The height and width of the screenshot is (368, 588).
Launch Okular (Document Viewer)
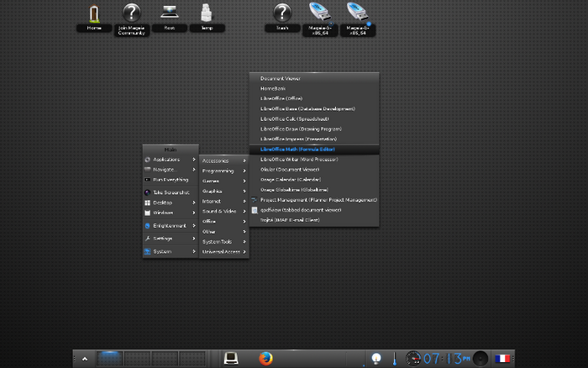click(314, 170)
